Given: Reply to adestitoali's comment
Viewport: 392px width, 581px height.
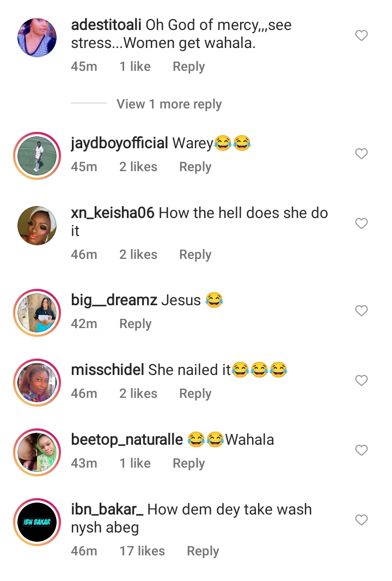Looking at the screenshot, I should pyautogui.click(x=189, y=66).
